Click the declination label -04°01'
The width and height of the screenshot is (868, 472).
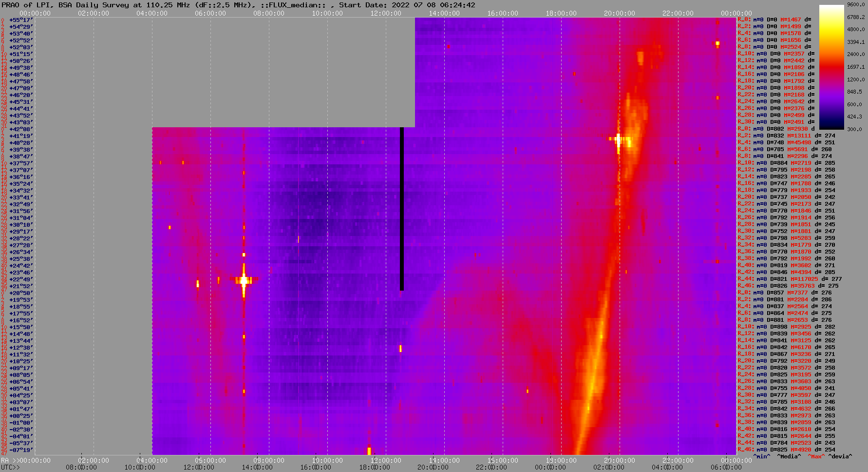coord(21,436)
